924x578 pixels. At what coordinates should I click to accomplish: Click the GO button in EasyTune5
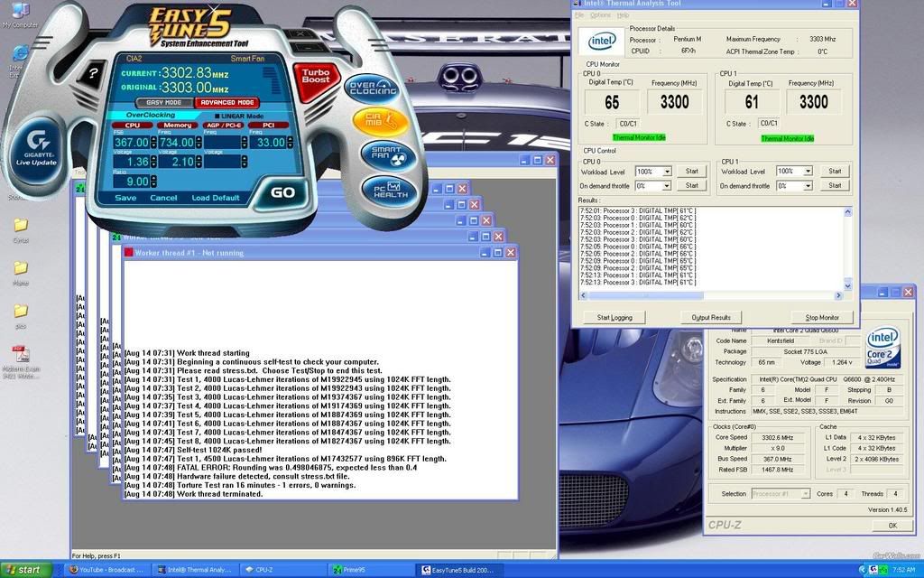(282, 192)
